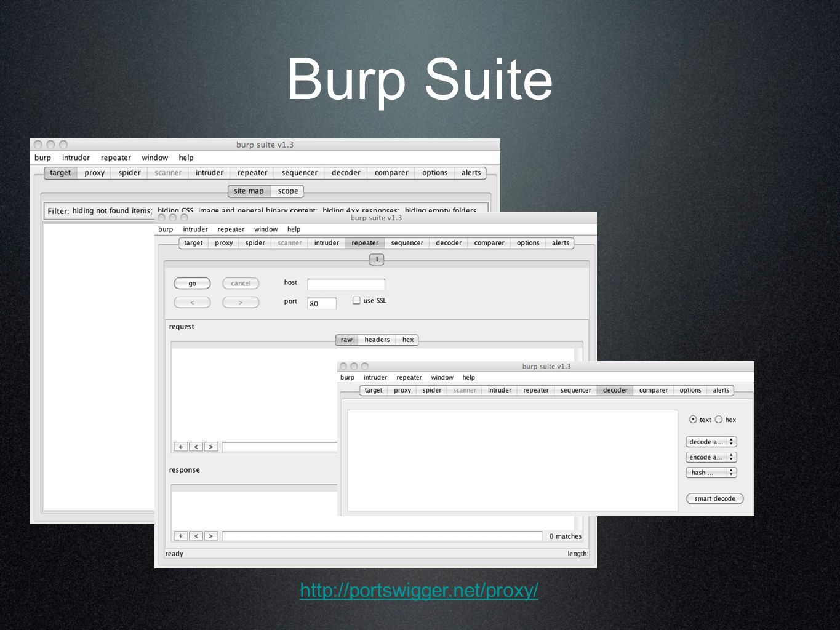The image size is (840, 630).
Task: Click '>' search button under response pane
Action: (210, 536)
